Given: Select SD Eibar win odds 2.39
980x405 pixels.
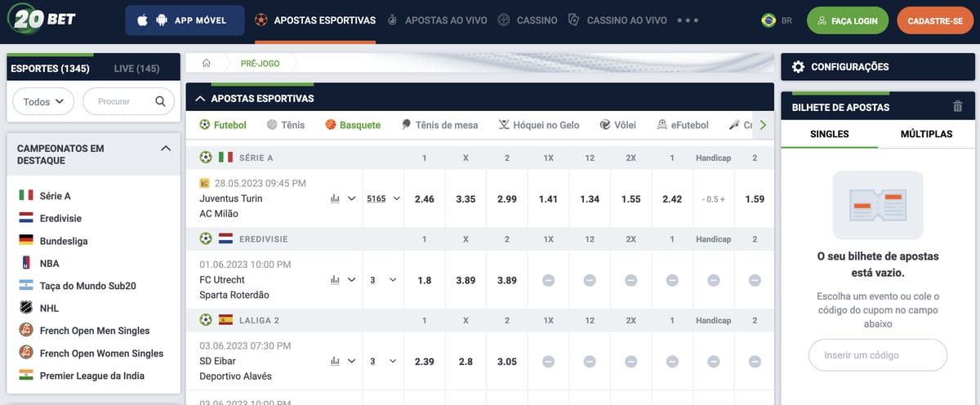Looking at the screenshot, I should [x=425, y=361].
